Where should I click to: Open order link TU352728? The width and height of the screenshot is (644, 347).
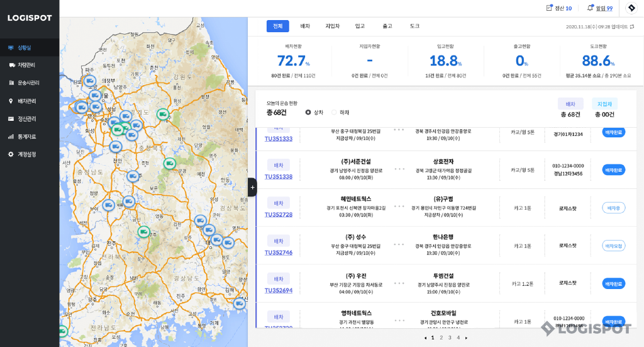(x=278, y=215)
